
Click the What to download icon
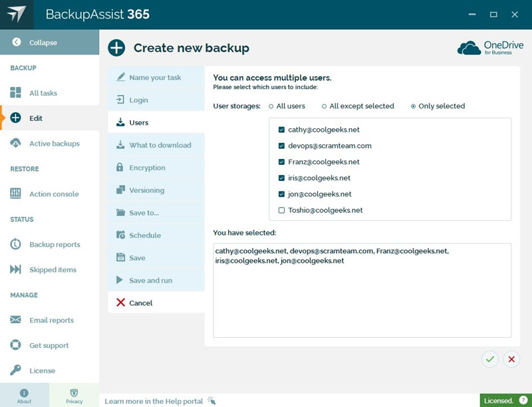[x=120, y=145]
